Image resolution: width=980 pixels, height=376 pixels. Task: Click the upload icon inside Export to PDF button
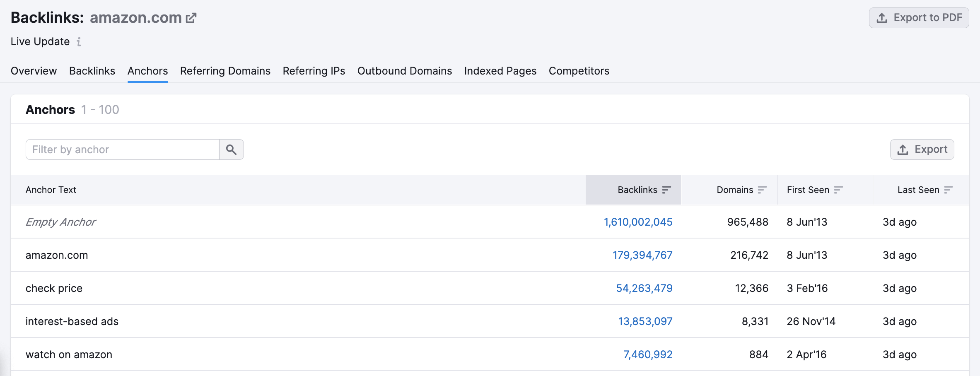(x=881, y=17)
